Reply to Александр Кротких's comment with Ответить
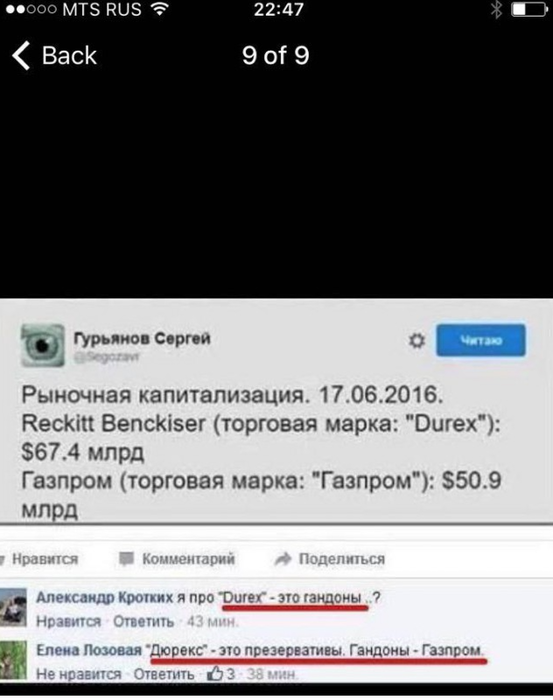The width and height of the screenshot is (553, 700). [143, 621]
